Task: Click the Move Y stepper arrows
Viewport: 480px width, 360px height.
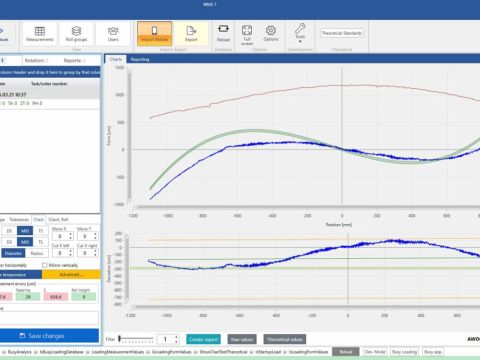Action: [x=95, y=236]
